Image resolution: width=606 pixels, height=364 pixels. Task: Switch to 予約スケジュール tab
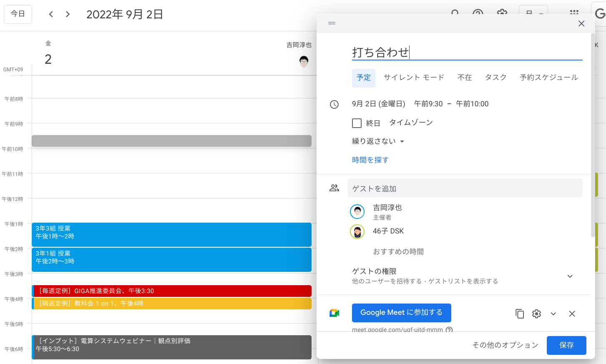[549, 78]
